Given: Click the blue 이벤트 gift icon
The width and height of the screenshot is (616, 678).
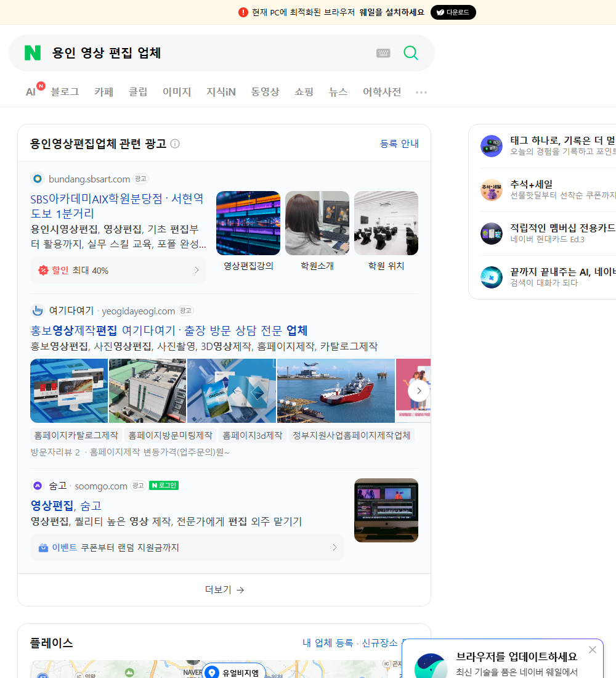Looking at the screenshot, I should 43,547.
